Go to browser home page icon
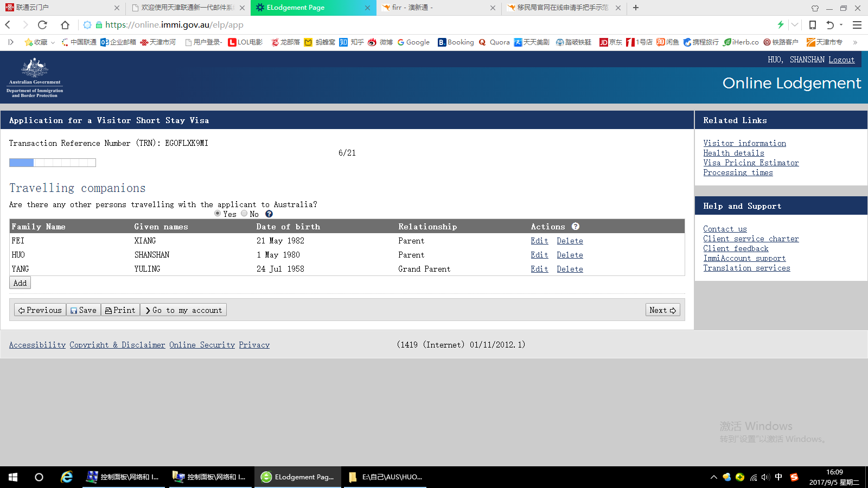 click(65, 25)
